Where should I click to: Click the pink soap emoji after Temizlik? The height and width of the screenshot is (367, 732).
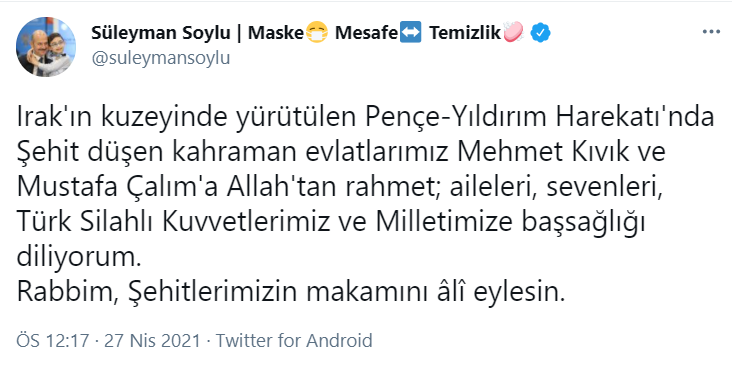click(x=513, y=33)
